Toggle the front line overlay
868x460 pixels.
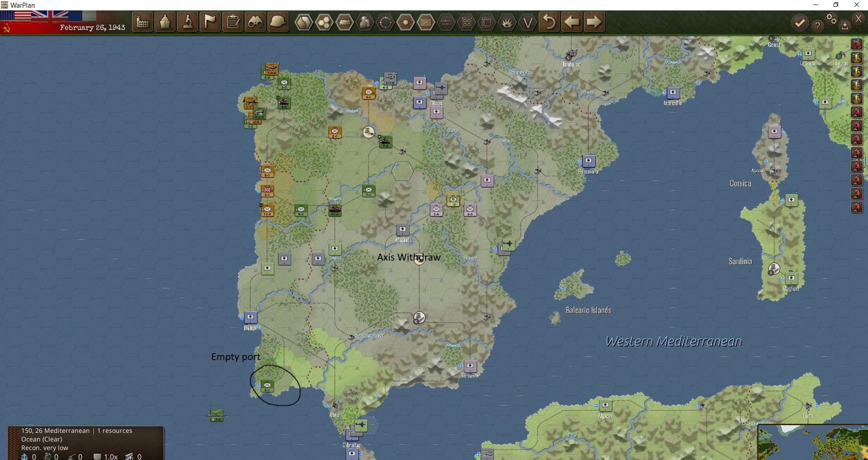[x=446, y=22]
